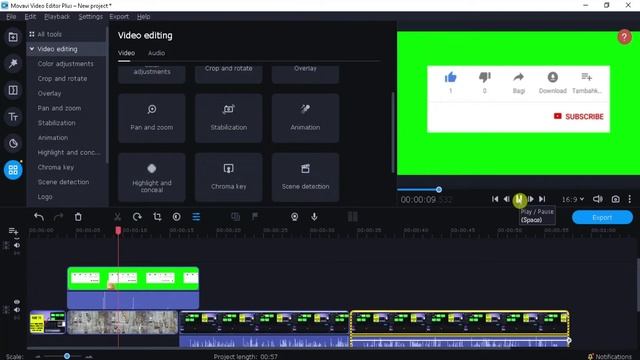The width and height of the screenshot is (640, 360).
Task: Open the File menu
Action: click(11, 16)
